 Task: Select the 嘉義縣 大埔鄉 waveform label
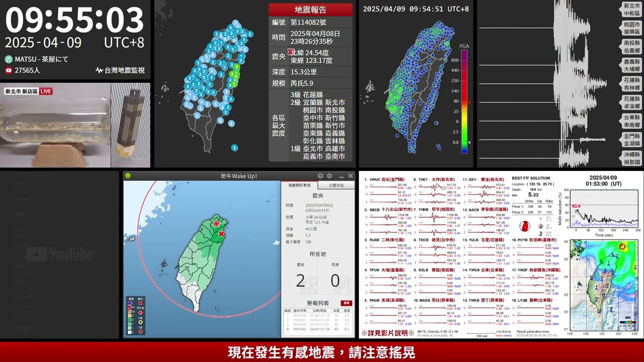tap(632, 65)
